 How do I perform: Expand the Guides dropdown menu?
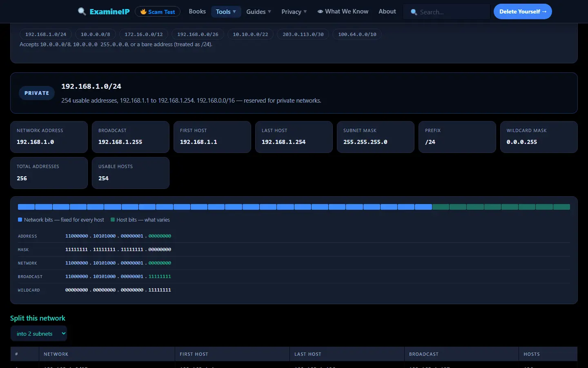tap(258, 12)
